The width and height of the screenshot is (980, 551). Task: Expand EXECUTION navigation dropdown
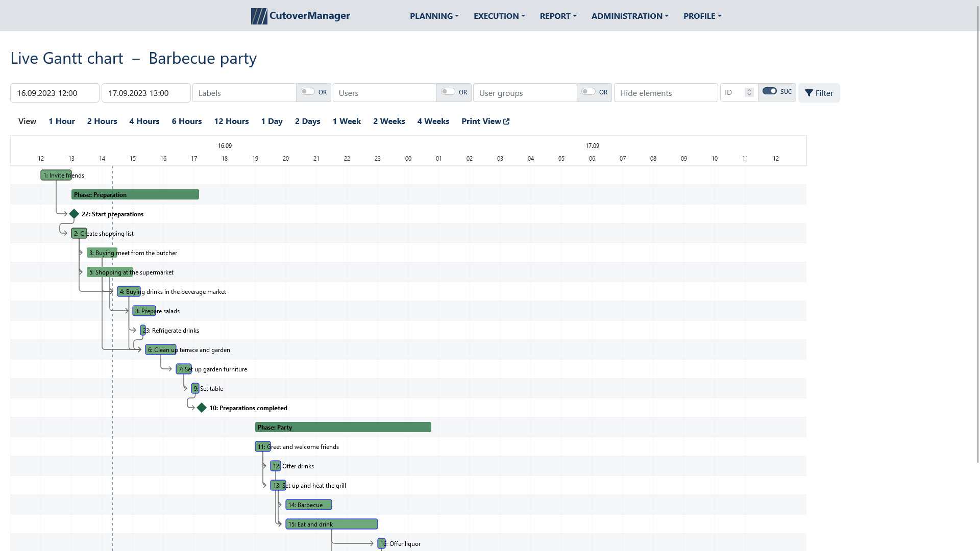[499, 15]
